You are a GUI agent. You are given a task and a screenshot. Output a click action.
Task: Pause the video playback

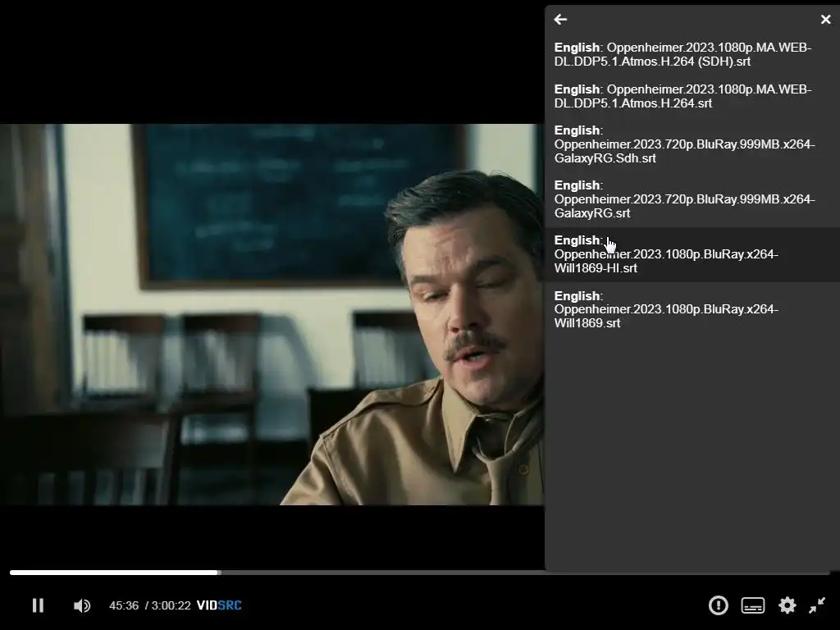[x=38, y=605]
